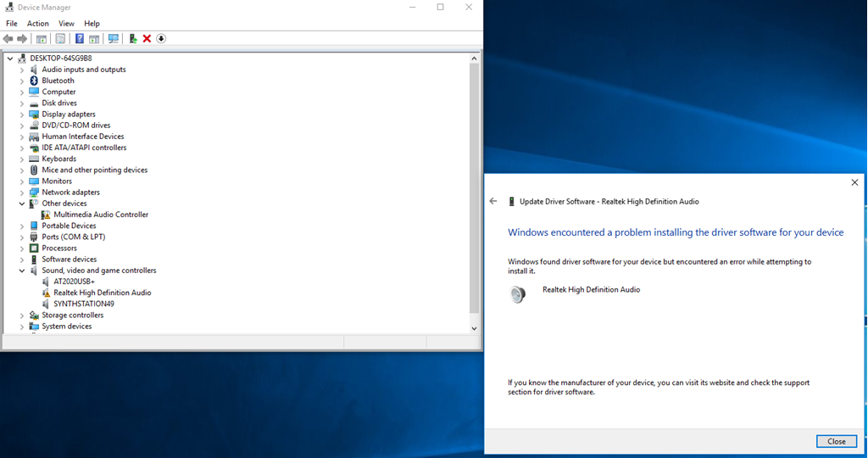Click the Monitors category icon
This screenshot has height=458, width=868.
[x=34, y=182]
